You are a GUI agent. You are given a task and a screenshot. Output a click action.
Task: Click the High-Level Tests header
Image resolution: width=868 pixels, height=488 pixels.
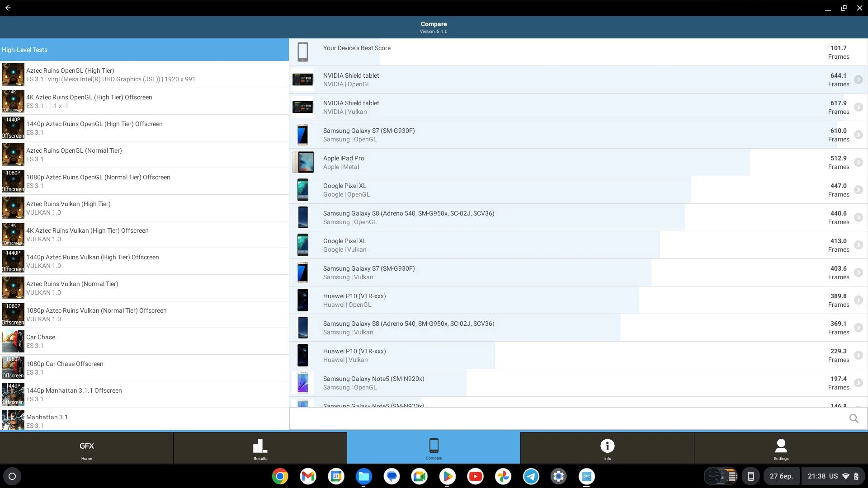pyautogui.click(x=144, y=50)
